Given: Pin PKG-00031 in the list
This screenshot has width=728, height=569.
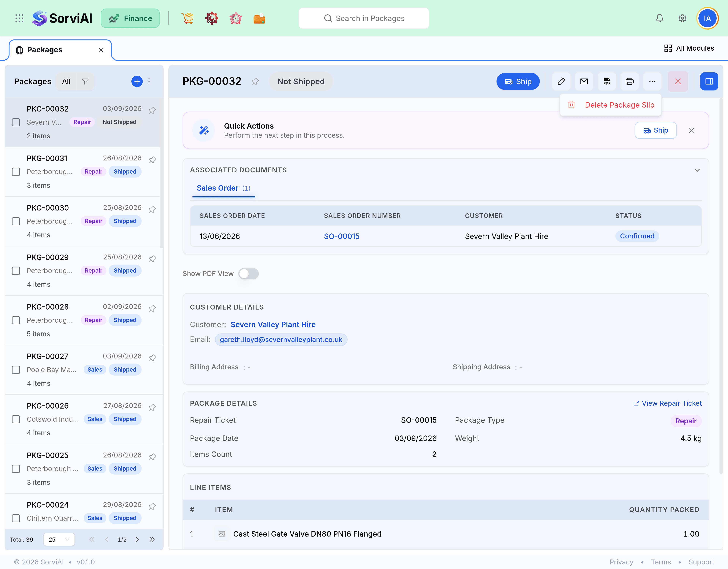Looking at the screenshot, I should click(152, 160).
